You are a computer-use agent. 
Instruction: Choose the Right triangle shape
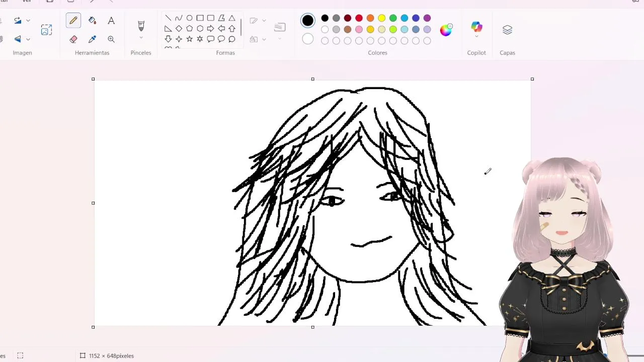tap(168, 29)
